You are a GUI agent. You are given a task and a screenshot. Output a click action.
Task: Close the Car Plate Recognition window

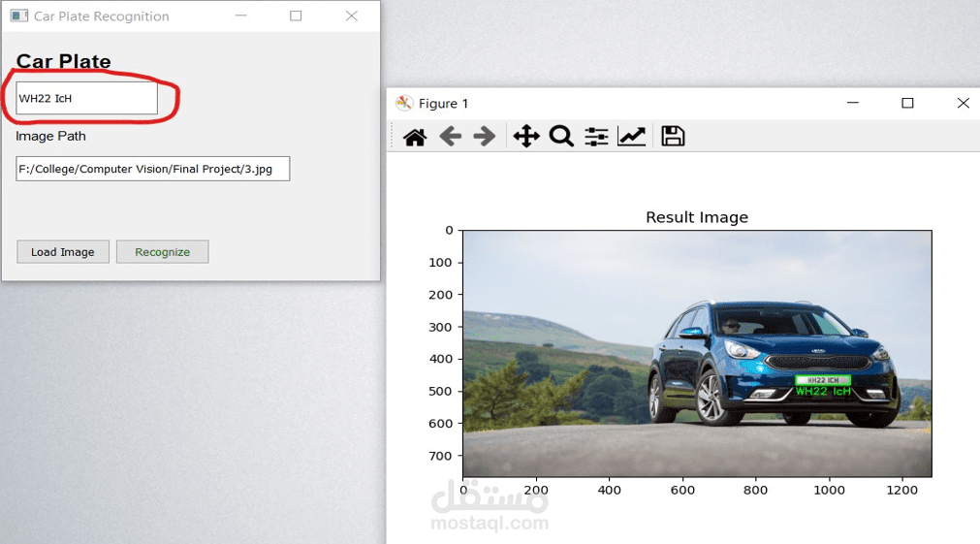[x=352, y=16]
